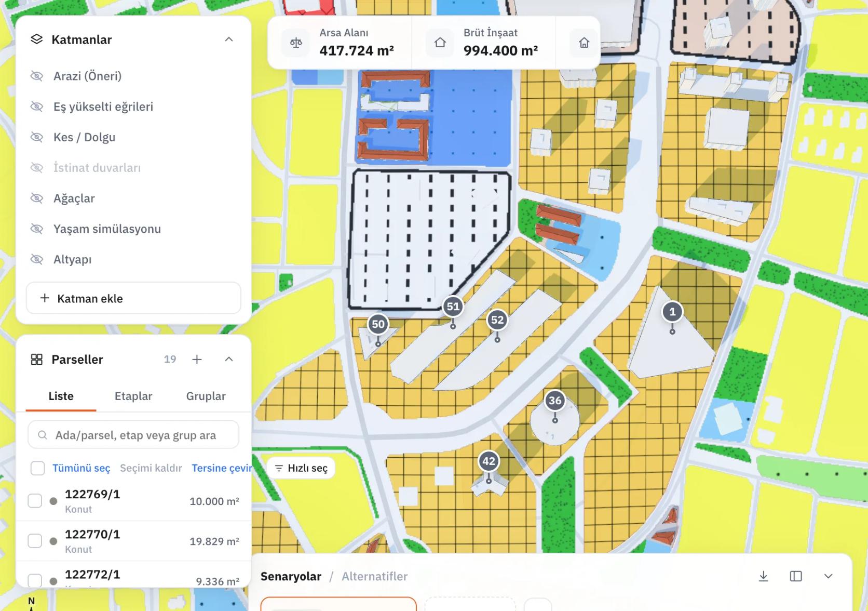Viewport: 868px width, 611px height.
Task: Click the Senaryolar breadcrumb label
Action: coord(291,576)
